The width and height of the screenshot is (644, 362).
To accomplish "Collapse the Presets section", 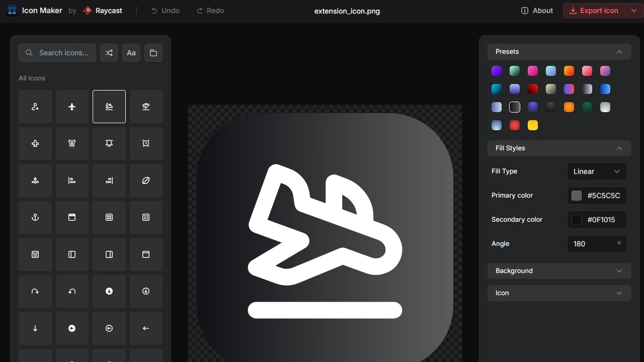I will (x=619, y=51).
